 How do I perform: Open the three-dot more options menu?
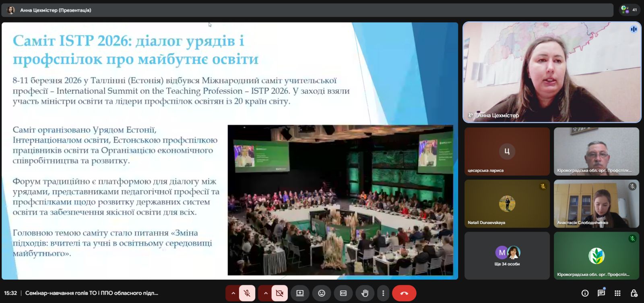click(383, 293)
